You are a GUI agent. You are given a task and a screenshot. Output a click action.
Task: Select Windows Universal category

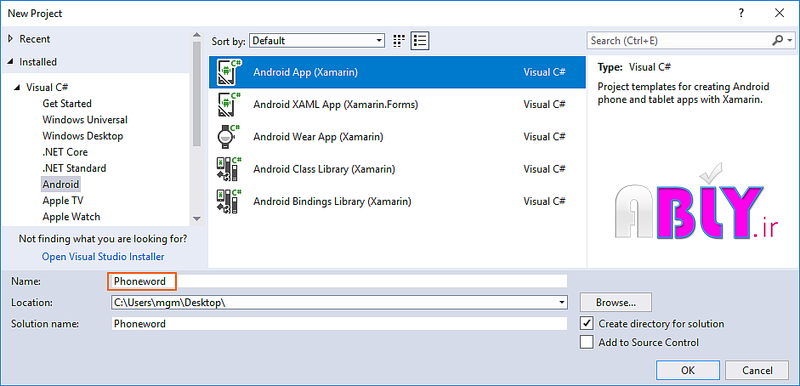(85, 120)
